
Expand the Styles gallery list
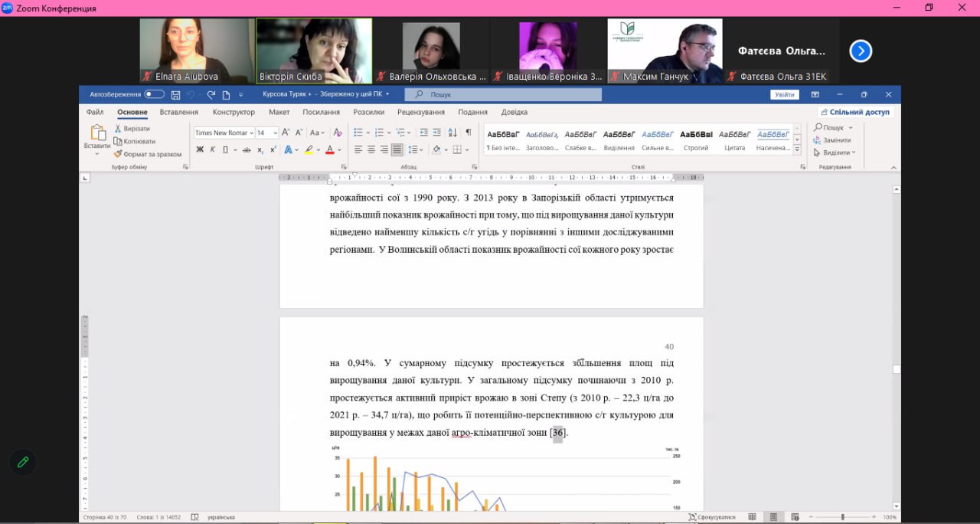coord(797,150)
